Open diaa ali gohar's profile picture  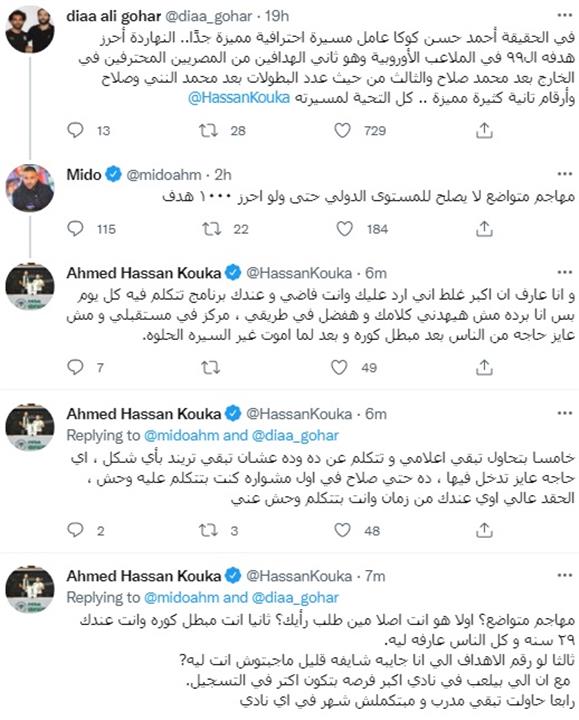(x=30, y=30)
